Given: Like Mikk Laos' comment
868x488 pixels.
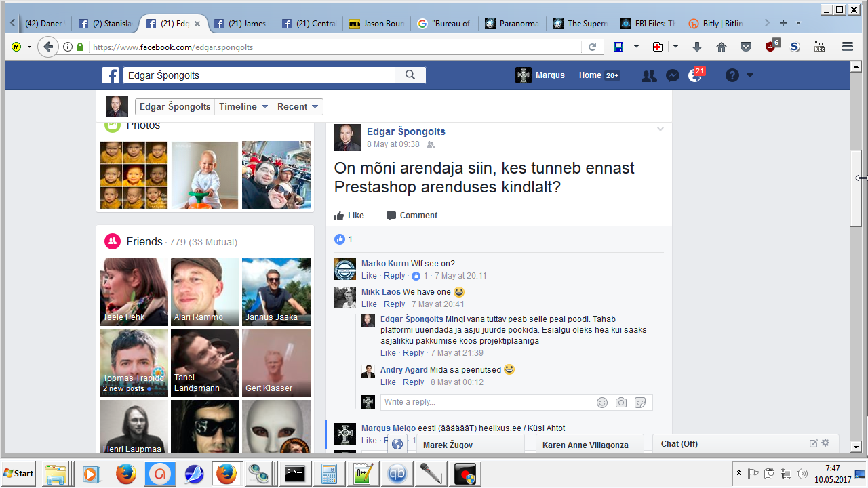Looking at the screenshot, I should (x=369, y=304).
